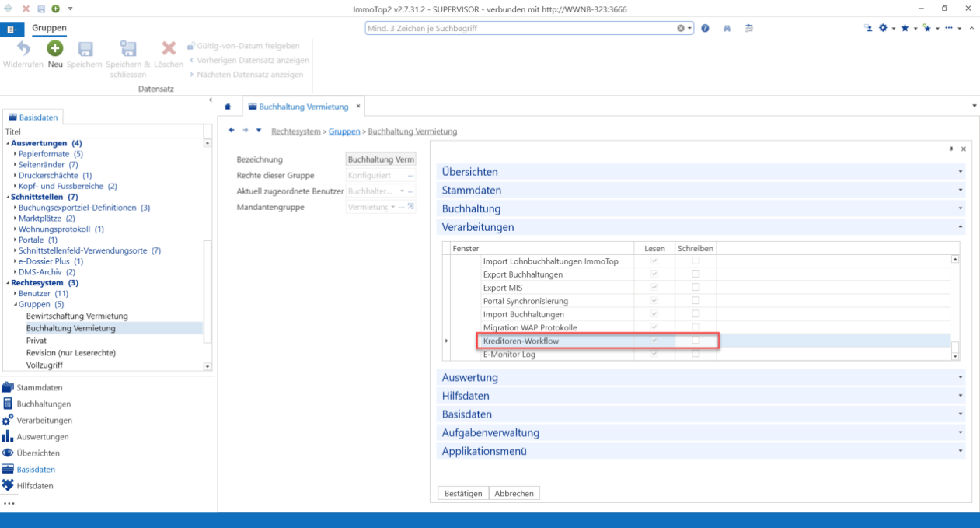Click the binoculars search icon
Image resolution: width=980 pixels, height=528 pixels.
coord(727,28)
